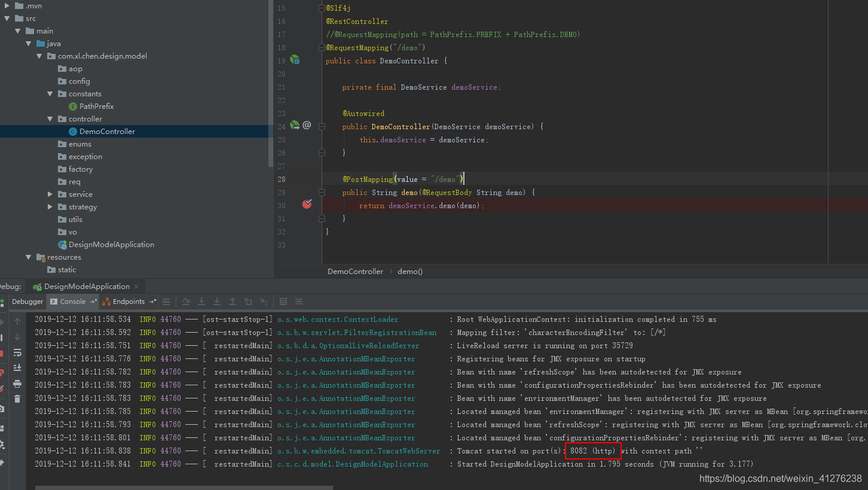Click the console Print icon
This screenshot has height=490, width=868.
pyautogui.click(x=17, y=384)
